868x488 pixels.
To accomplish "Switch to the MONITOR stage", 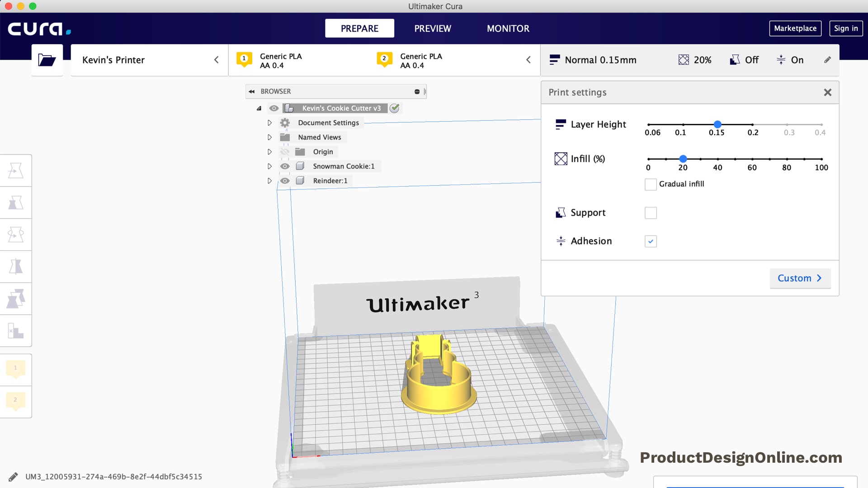I will click(508, 28).
